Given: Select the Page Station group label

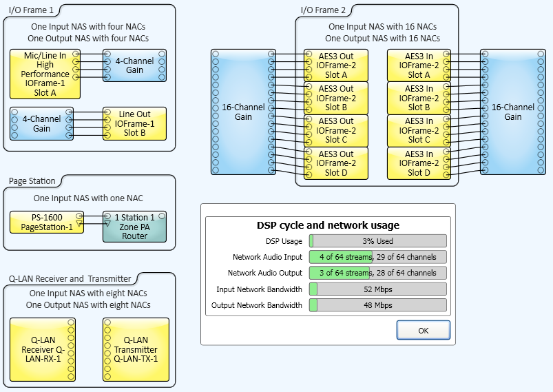Looking at the screenshot, I should click(32, 181).
